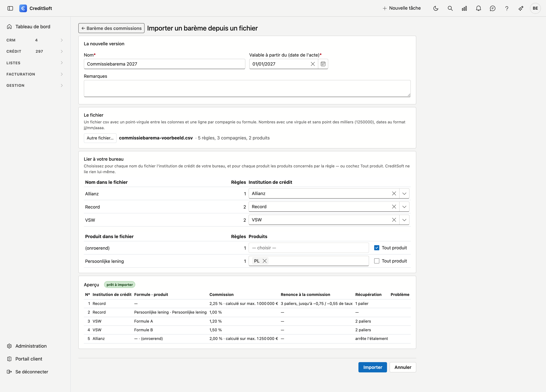
Task: Toggle the sidebar panel icon
Action: tap(10, 8)
